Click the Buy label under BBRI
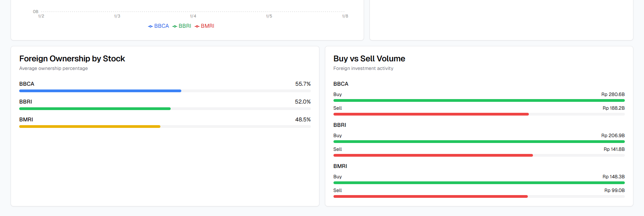The width and height of the screenshot is (644, 216). (x=338, y=135)
